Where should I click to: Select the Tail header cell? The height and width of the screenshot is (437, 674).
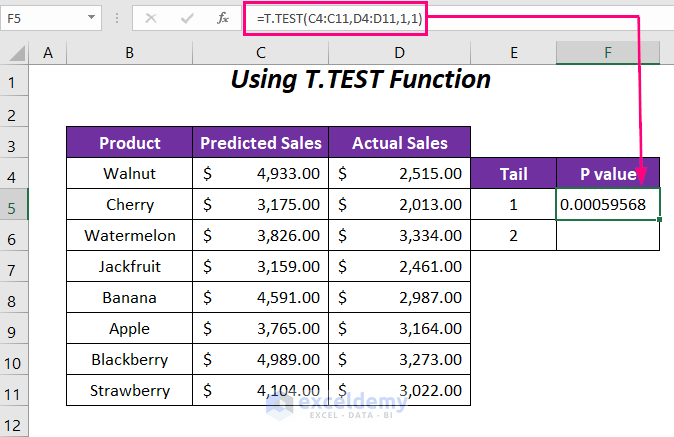coord(513,173)
